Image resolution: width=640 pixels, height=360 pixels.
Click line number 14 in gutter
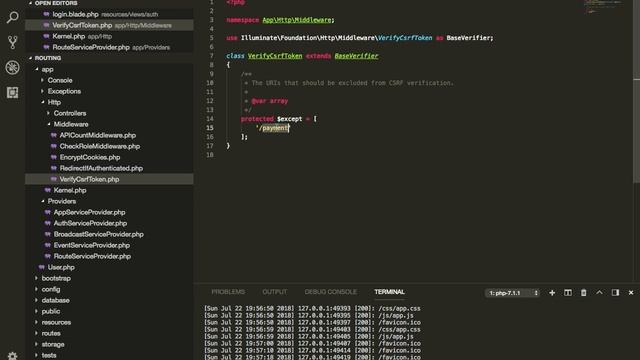pos(210,119)
